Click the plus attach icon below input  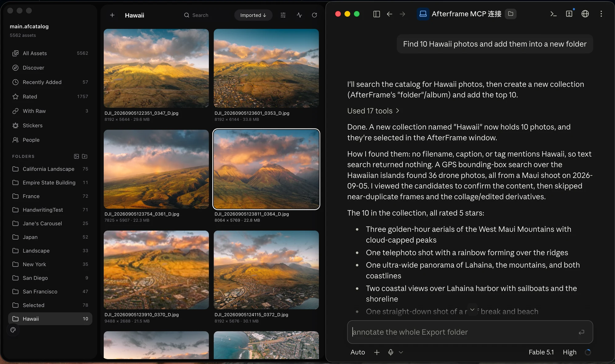(x=377, y=352)
